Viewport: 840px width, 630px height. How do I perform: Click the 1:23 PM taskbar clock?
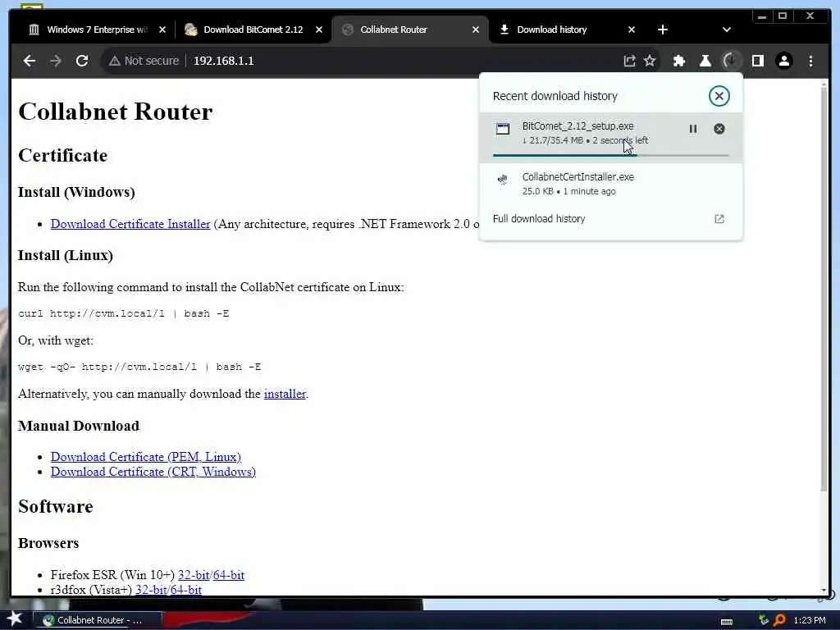tap(810, 620)
